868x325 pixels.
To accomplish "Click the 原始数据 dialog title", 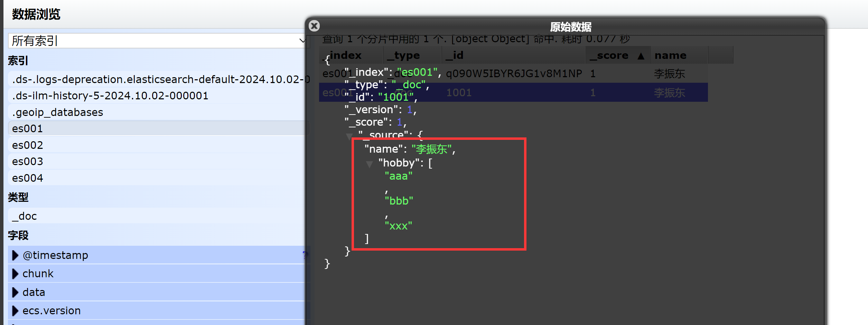I will point(571,27).
